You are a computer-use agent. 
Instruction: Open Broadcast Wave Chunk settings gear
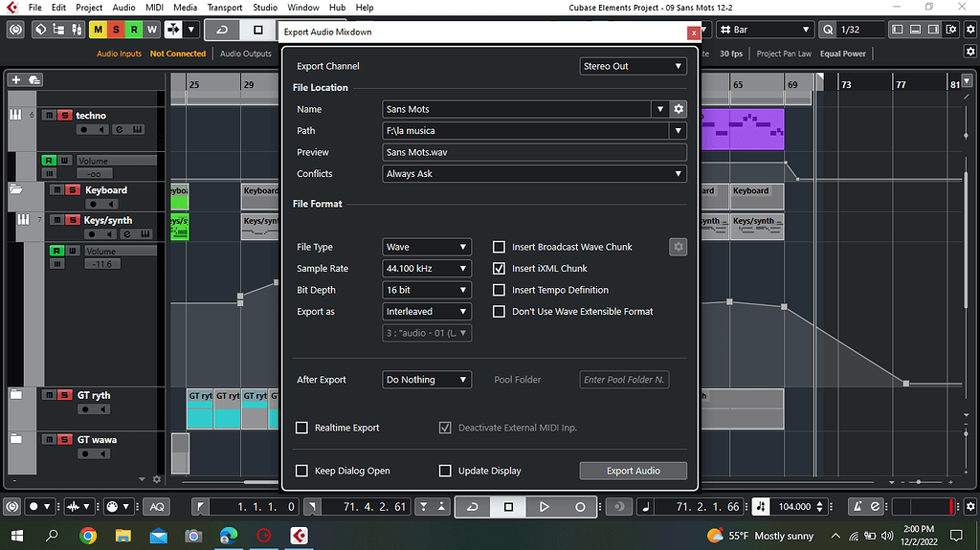[679, 247]
